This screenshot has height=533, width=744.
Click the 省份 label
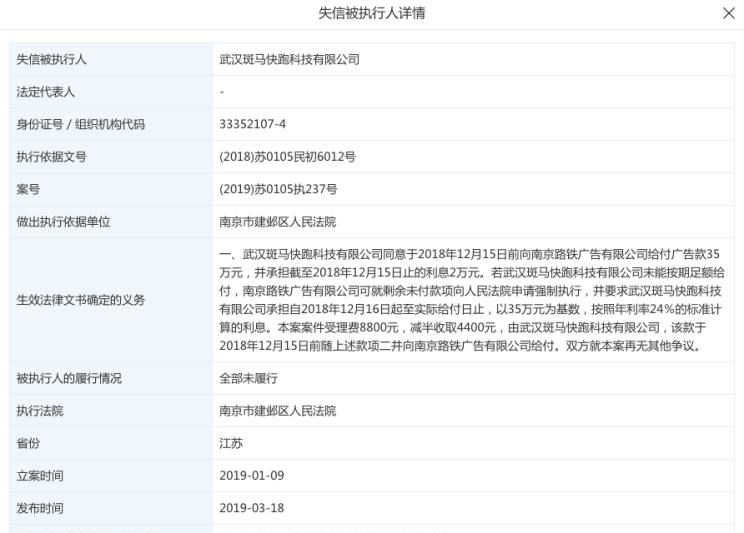click(x=28, y=443)
